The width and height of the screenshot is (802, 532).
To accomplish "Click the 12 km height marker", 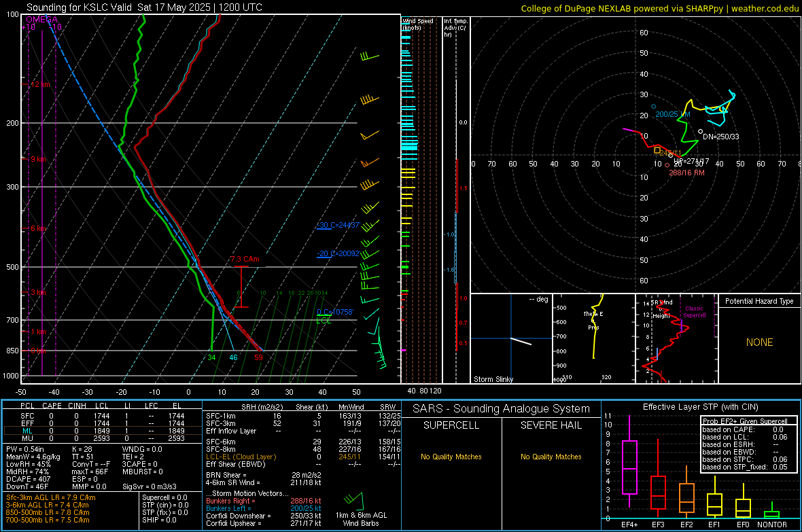I will point(40,84).
